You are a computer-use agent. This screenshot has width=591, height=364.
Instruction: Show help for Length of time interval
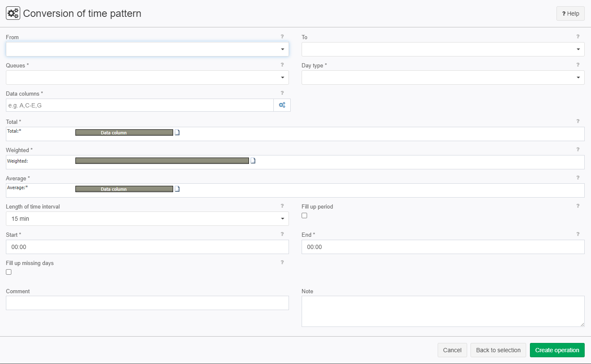click(x=282, y=206)
